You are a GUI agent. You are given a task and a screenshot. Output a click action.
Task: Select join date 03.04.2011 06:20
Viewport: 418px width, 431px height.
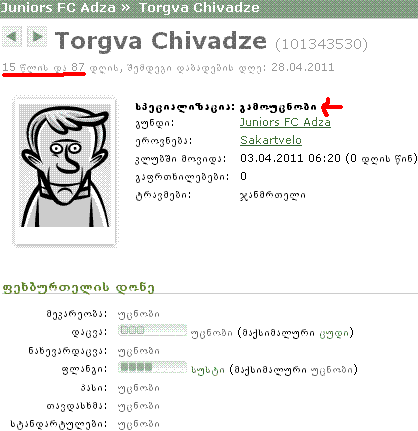click(x=290, y=158)
